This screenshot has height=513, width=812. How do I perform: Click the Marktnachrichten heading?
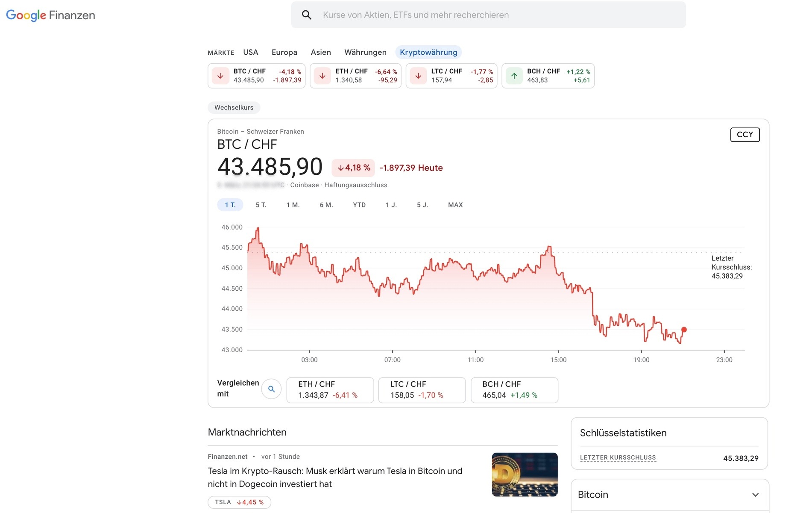pos(247,432)
